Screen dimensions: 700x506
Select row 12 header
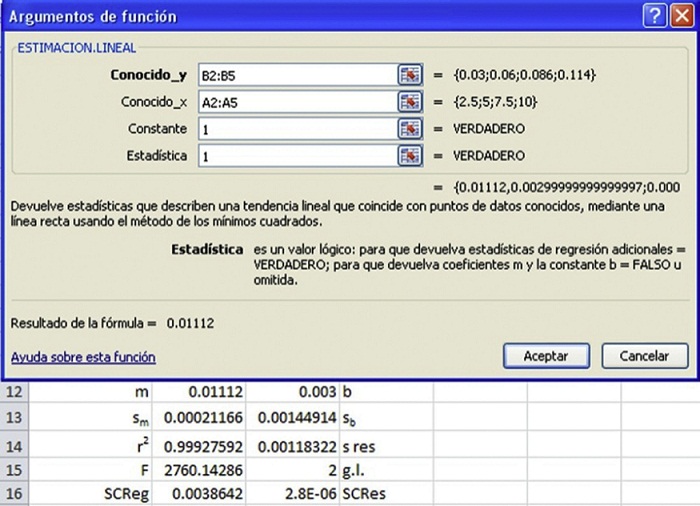pyautogui.click(x=20, y=391)
